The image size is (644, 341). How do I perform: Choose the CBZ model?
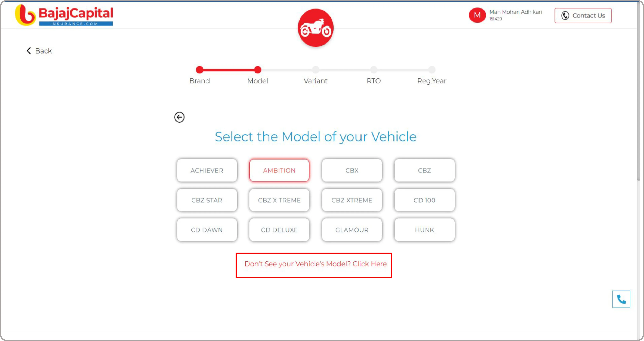[424, 170]
